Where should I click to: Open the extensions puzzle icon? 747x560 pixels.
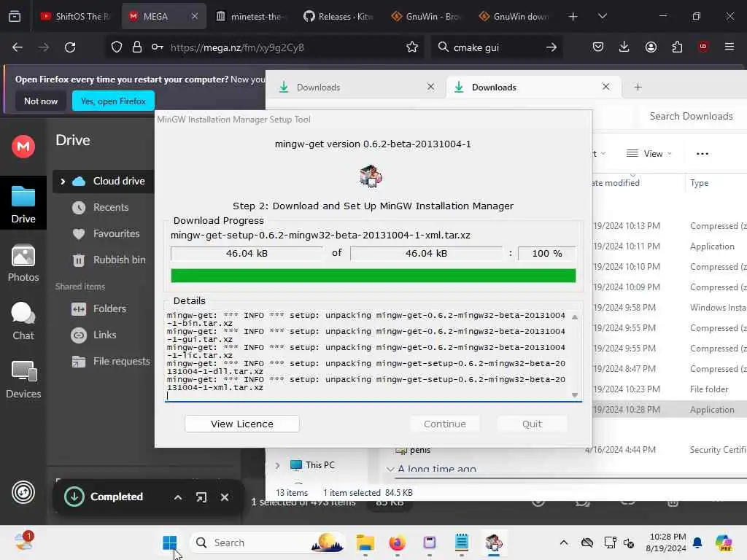(677, 47)
